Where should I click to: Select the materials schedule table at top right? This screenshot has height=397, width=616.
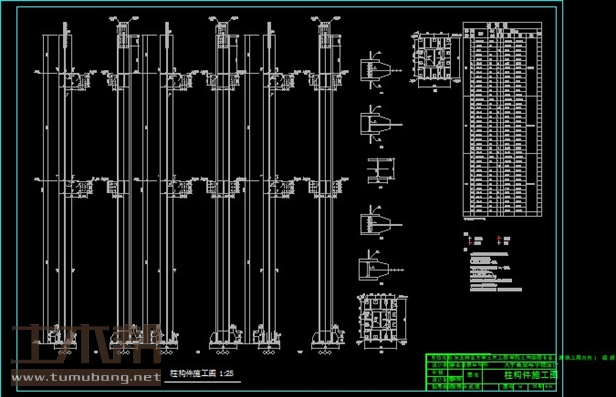[502, 119]
